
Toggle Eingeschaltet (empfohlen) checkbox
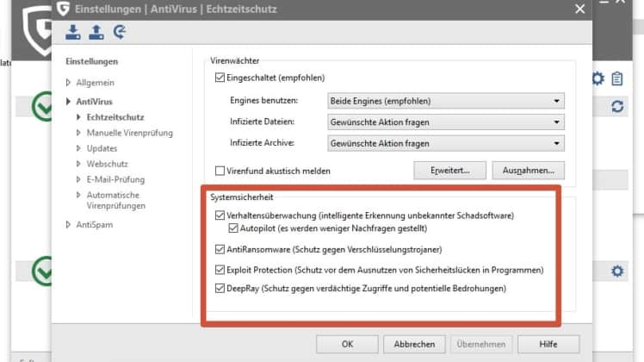(220, 78)
